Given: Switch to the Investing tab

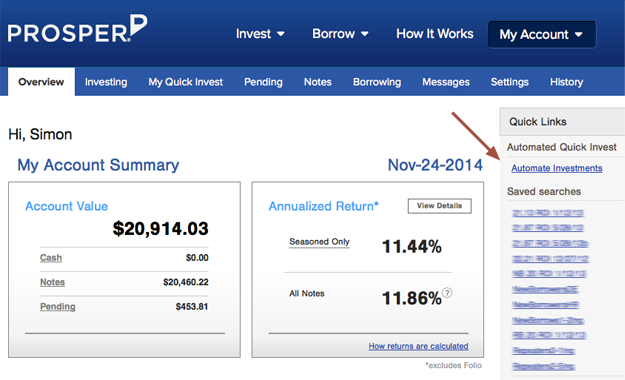Looking at the screenshot, I should pyautogui.click(x=106, y=82).
